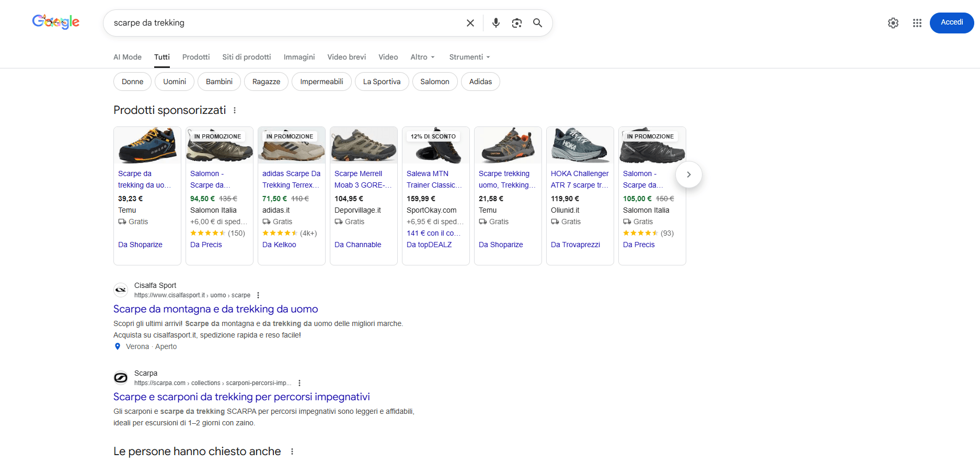Open Salewa MTN Trainer Classic product
This screenshot has height=464, width=980.
pos(434,179)
